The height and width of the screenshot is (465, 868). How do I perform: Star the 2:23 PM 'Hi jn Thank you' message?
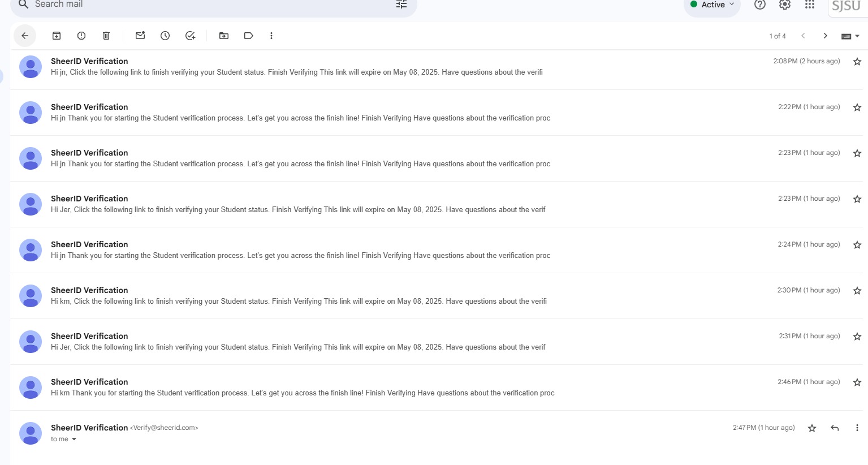click(857, 153)
